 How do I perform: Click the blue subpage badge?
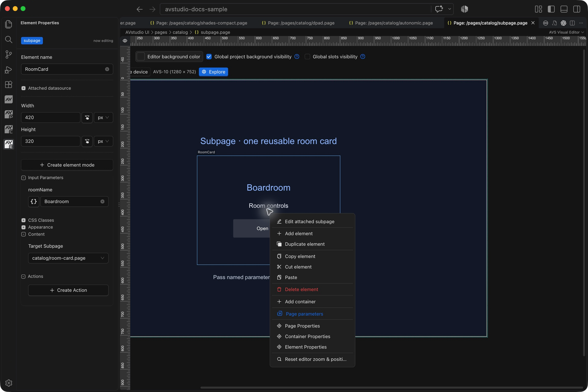click(x=32, y=40)
